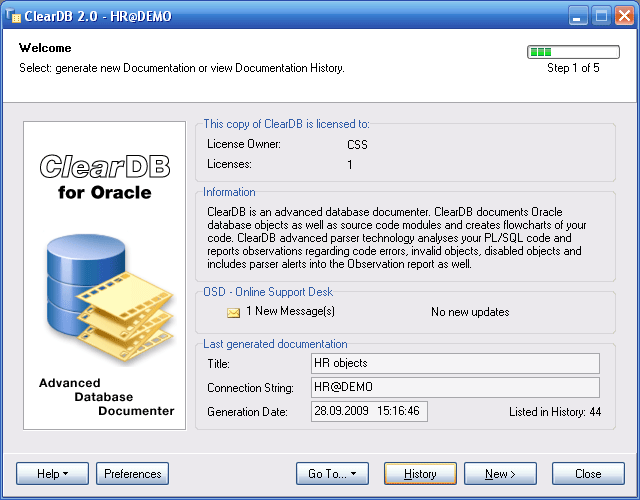This screenshot has height=500, width=640.
Task: Select the Connection String field 'HR@DEMO'
Action: tap(455, 387)
